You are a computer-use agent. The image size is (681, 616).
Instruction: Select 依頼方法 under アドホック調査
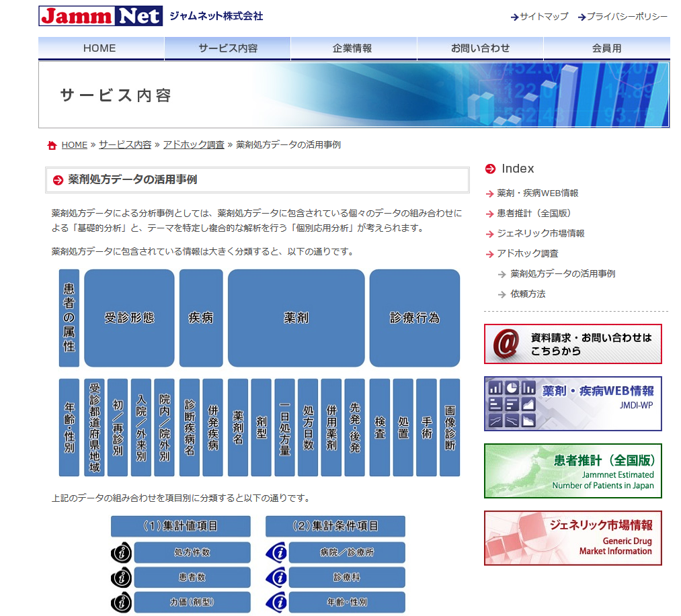[528, 294]
